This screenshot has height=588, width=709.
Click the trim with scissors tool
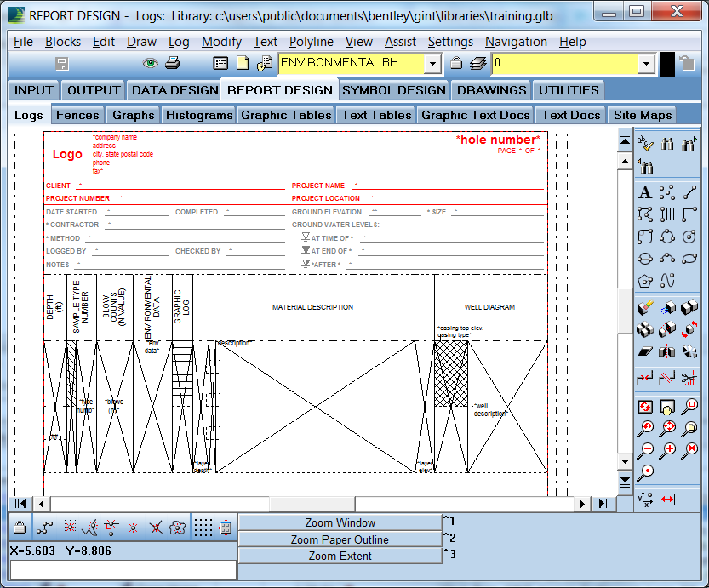(x=689, y=379)
